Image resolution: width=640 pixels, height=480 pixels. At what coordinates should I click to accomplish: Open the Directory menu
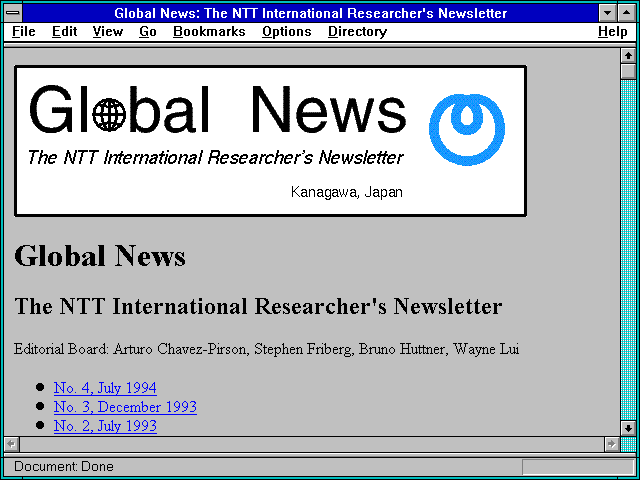point(357,32)
